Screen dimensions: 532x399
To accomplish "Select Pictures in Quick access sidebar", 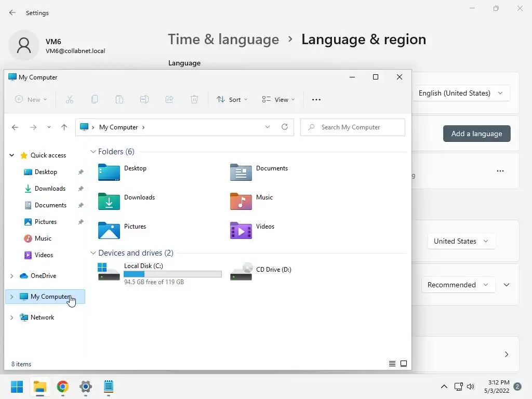I will coord(46,222).
